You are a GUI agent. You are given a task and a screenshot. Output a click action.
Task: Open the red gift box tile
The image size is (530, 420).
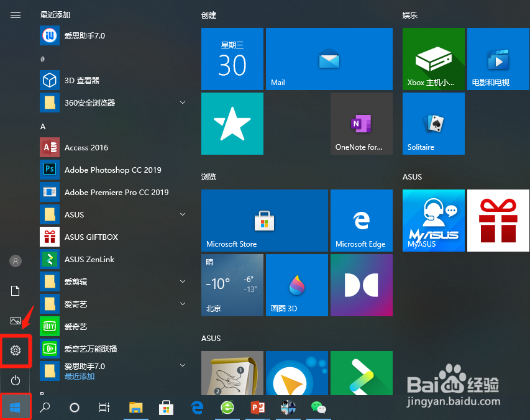pos(498,221)
